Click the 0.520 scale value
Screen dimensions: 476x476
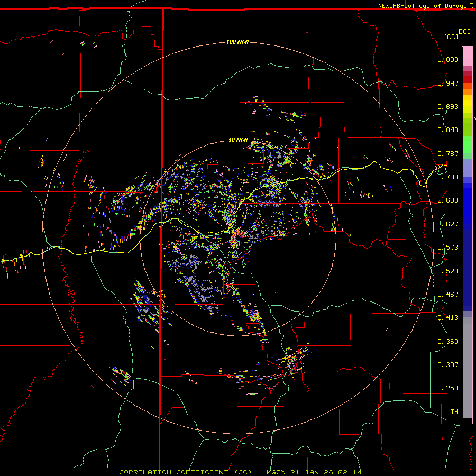point(448,271)
